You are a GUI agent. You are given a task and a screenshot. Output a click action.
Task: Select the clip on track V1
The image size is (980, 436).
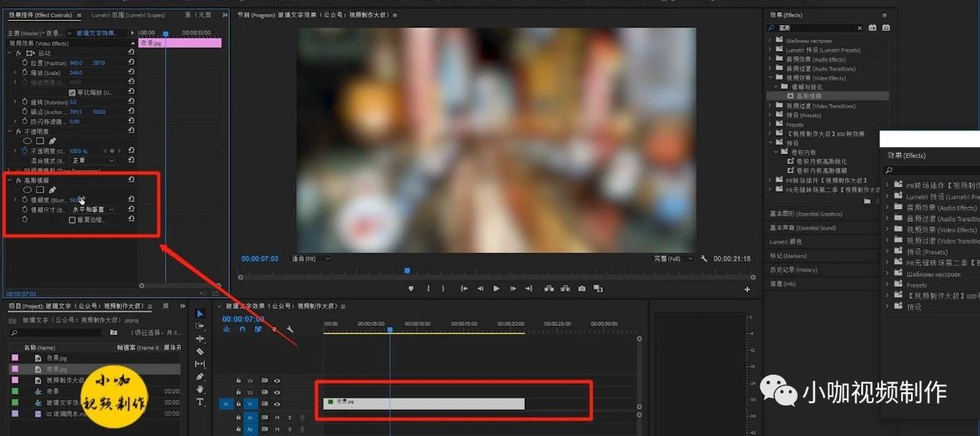pyautogui.click(x=423, y=403)
